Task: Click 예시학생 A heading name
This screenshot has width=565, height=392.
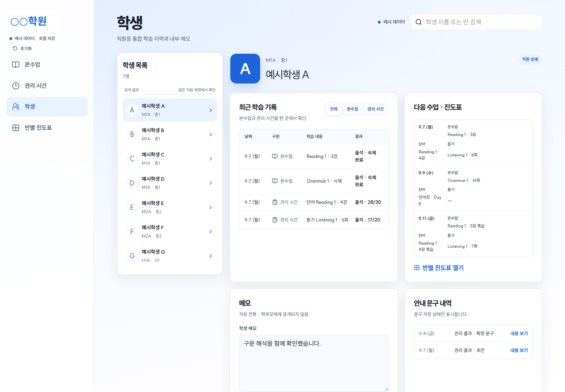Action: point(287,74)
